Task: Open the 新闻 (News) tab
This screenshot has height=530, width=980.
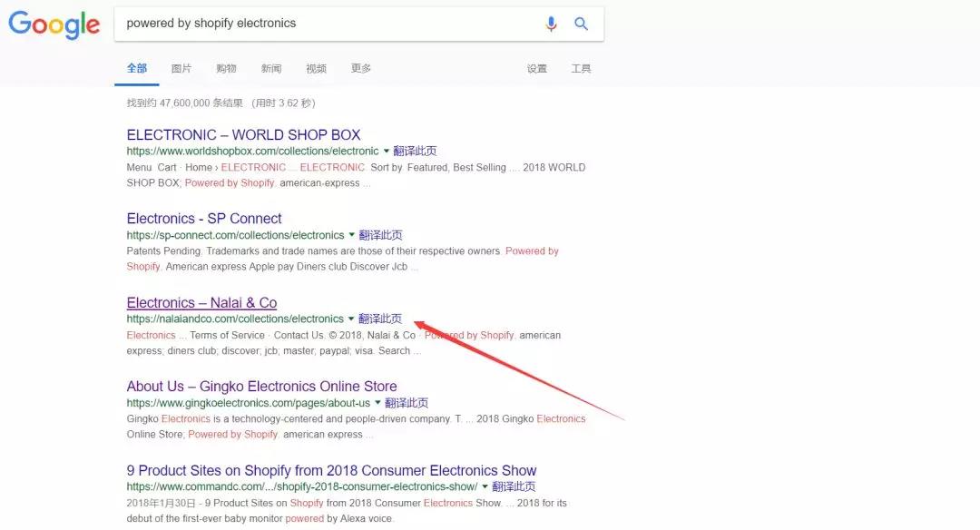Action: [270, 68]
